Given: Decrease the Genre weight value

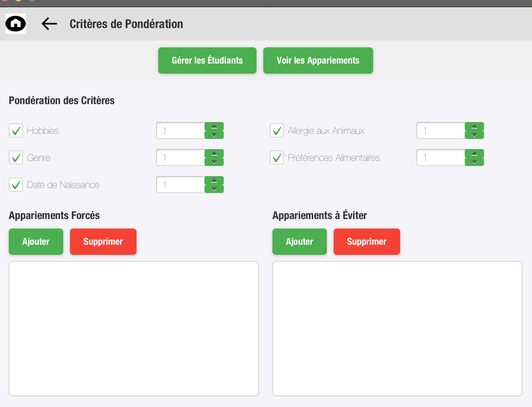Looking at the screenshot, I should coord(214,162).
